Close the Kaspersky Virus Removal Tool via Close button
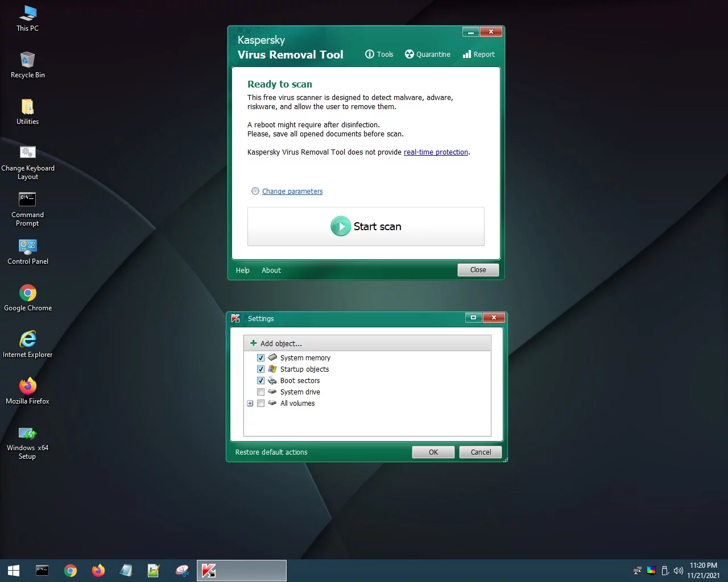Screen dimensions: 728x582 pos(478,270)
